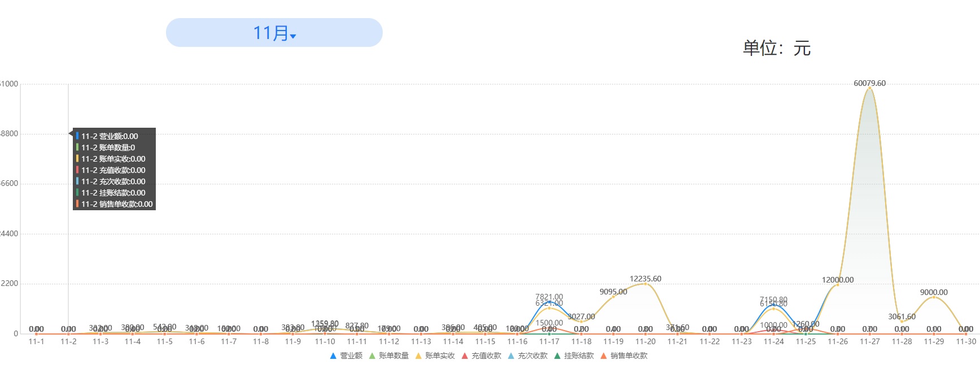This screenshot has height=373, width=980.
Task: Click the 9000.00 point on 11-29
Action: point(934,297)
